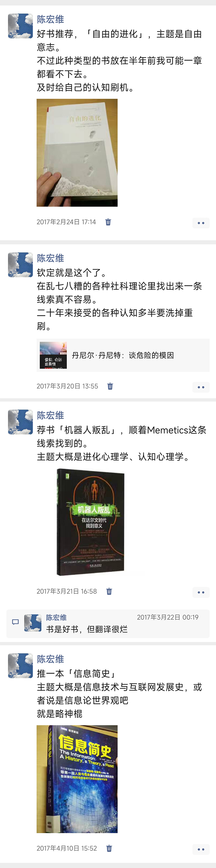Open shared link 丹尼尔·丹尼特：谈危险的模因
Screen dimensions: 216x868
[x=123, y=355]
